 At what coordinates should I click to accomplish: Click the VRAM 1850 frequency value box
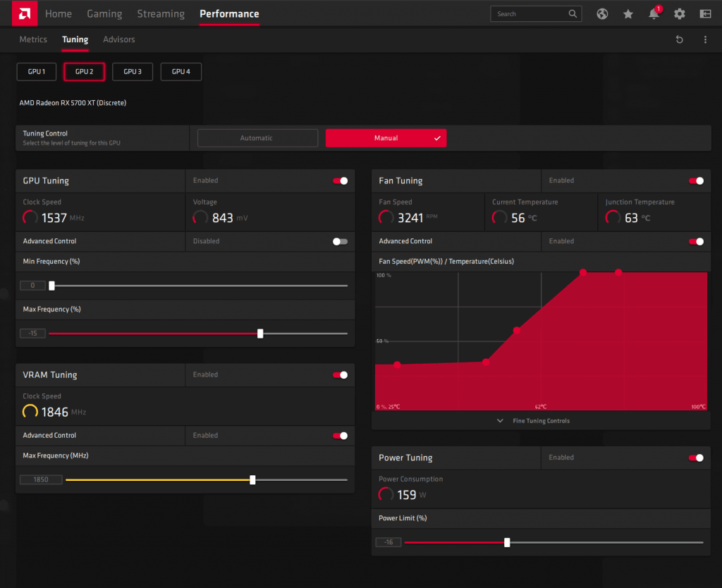click(41, 480)
